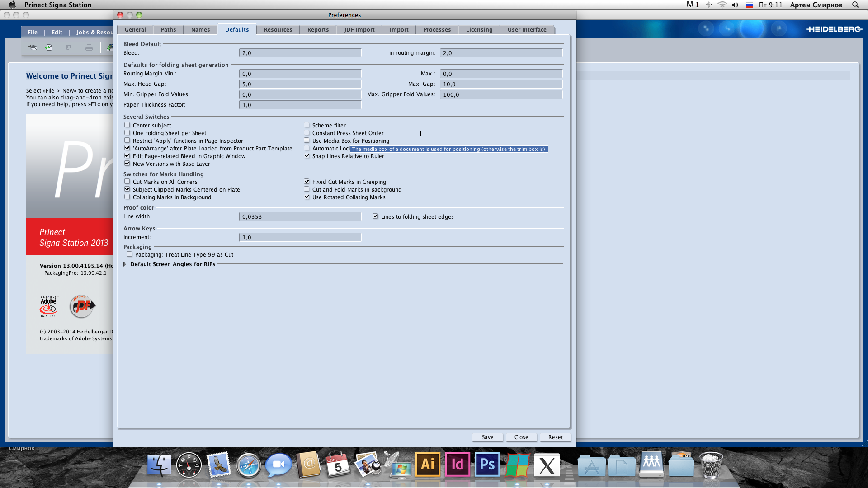Launch Adobe InDesign from dock
The width and height of the screenshot is (868, 488).
(x=458, y=464)
